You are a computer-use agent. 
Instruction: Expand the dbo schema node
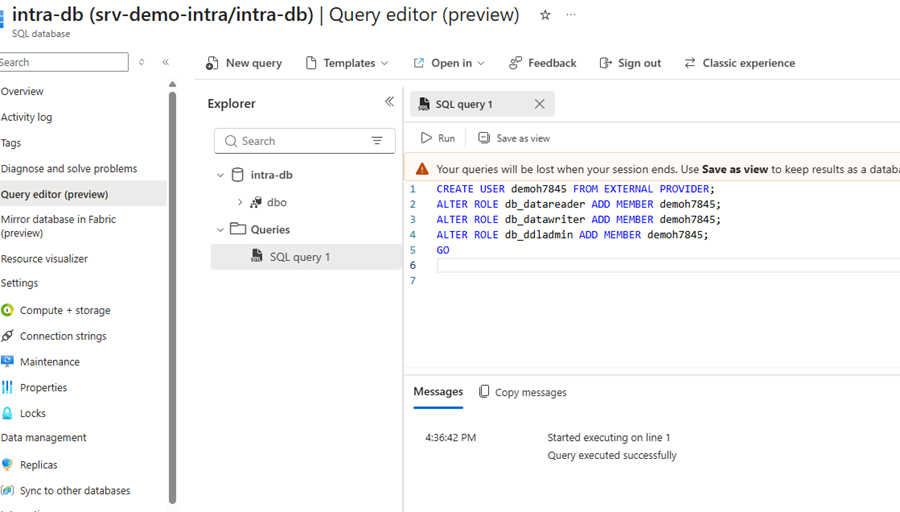coord(240,202)
